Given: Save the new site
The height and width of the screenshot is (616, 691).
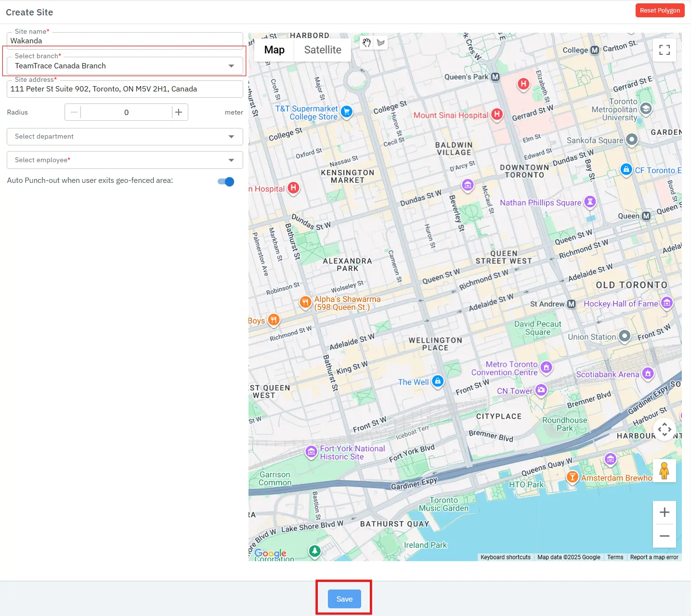Looking at the screenshot, I should click(344, 599).
